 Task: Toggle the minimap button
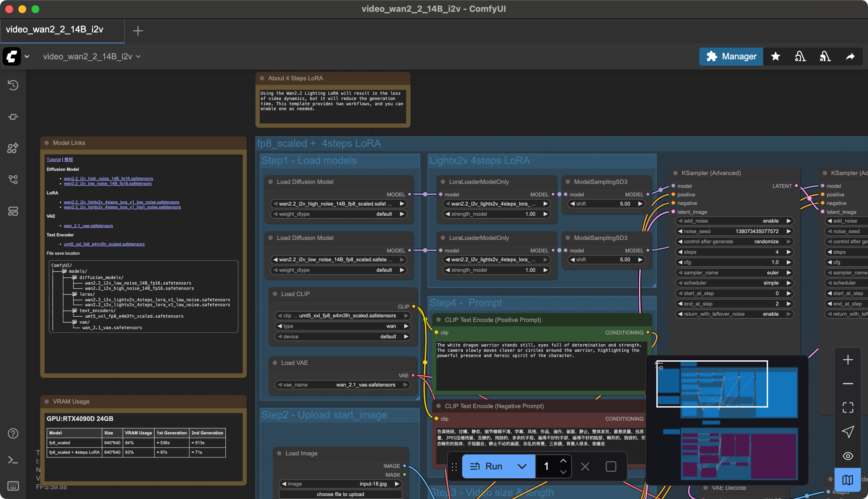tap(848, 480)
